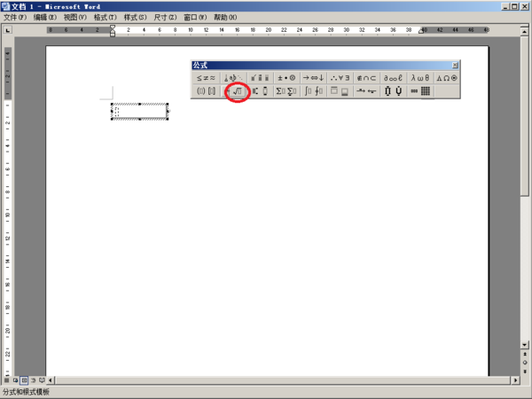Viewport: 532px width, 399px height.
Task: Switch to Outline view button
Action: [x=34, y=380]
